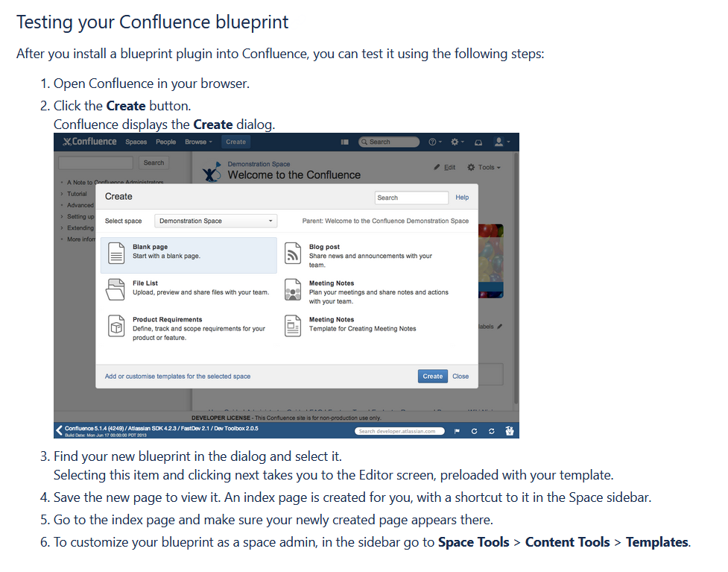Click the reload icon in developer toolbar
This screenshot has height=572, width=728.
pyautogui.click(x=474, y=432)
